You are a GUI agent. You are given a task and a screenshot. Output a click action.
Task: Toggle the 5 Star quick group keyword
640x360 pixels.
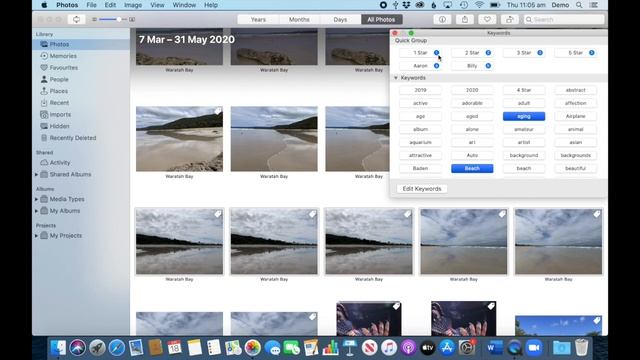tap(576, 53)
